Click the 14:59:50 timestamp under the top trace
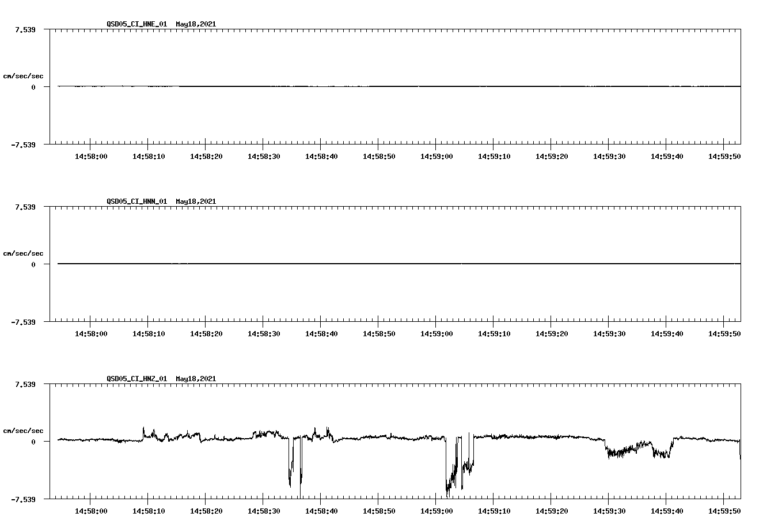782x532 pixels. [723, 155]
